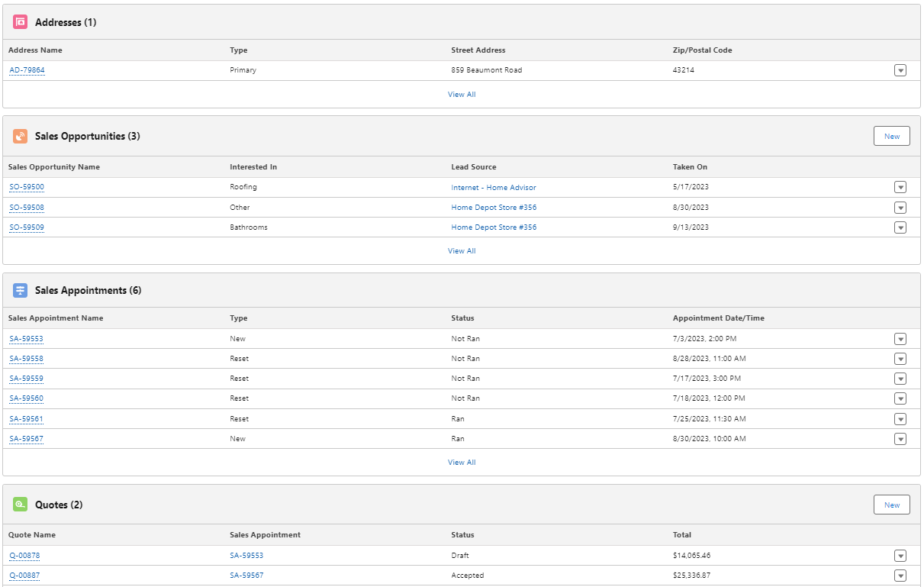
Task: Open appointment SA-59553 in Sales Appointments list
Action: point(26,338)
